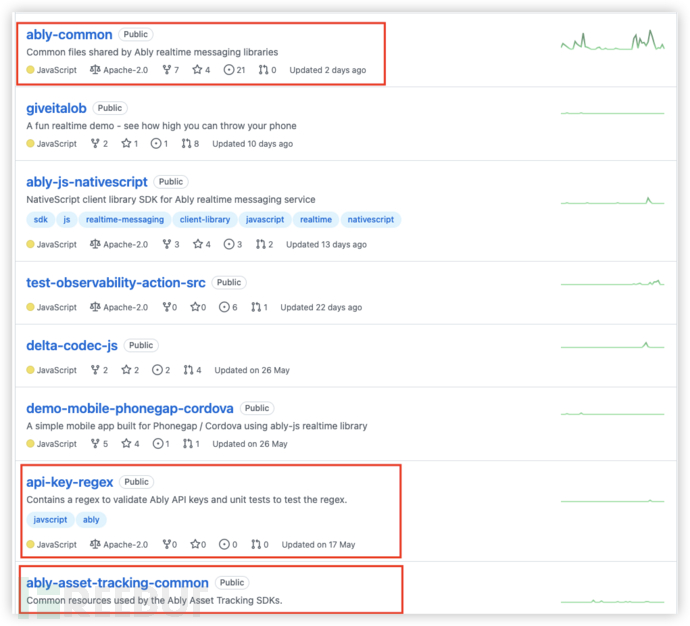Click Apache-2.0 license icon in ably-common row
The height and width of the screenshot is (626, 690).
[x=95, y=70]
